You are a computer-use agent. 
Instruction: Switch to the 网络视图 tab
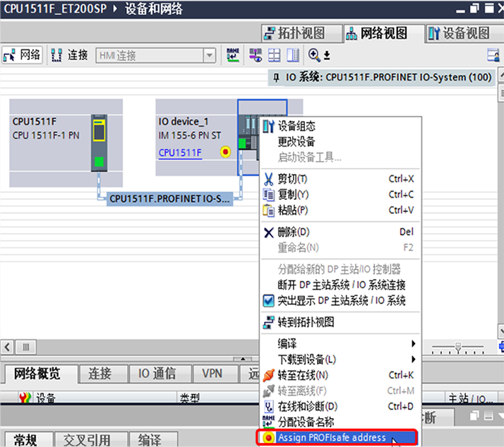click(x=384, y=33)
